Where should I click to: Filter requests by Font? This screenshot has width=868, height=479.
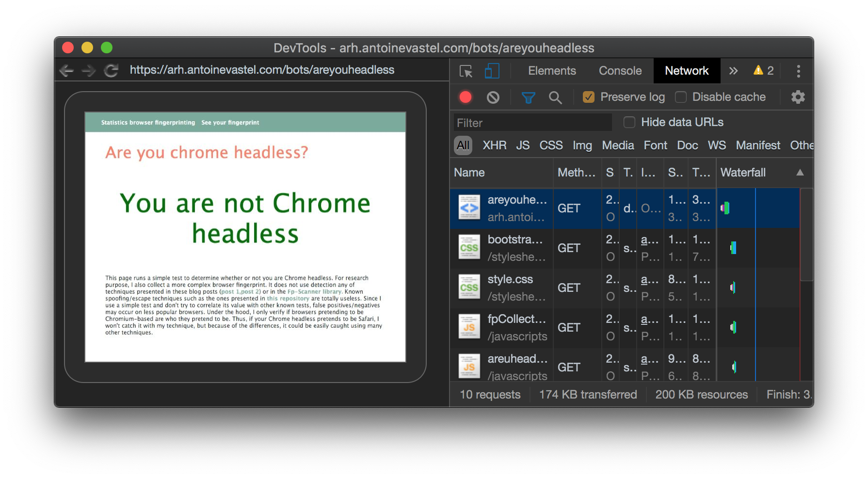(656, 145)
